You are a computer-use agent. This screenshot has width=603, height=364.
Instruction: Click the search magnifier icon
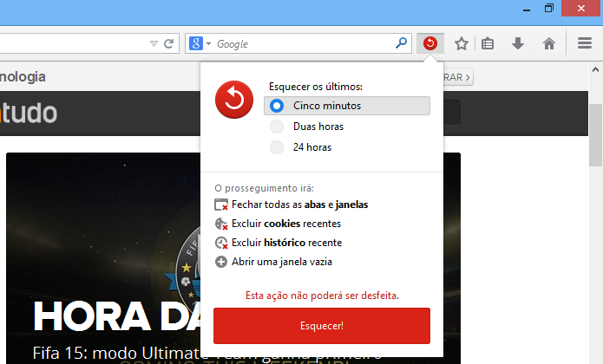click(401, 43)
